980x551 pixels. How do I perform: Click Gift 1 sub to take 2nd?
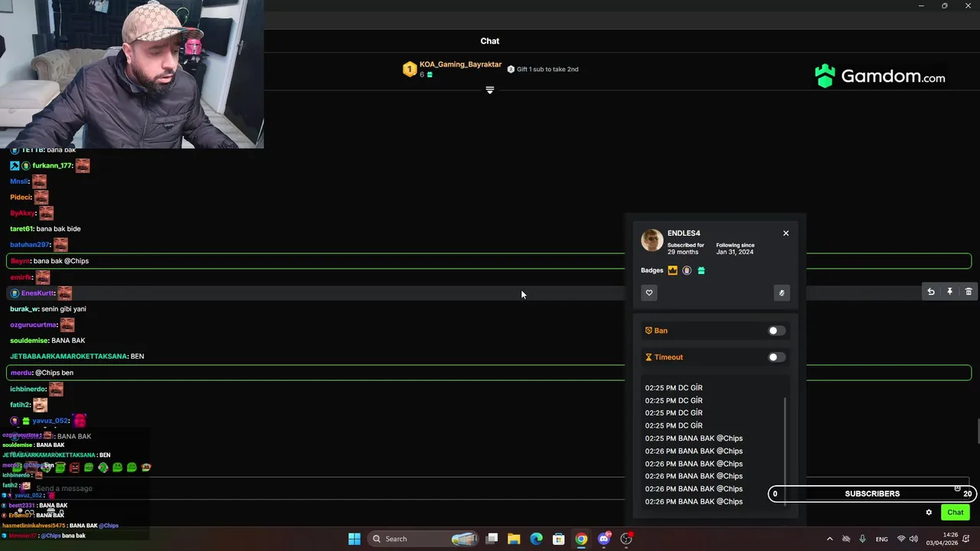pos(547,70)
